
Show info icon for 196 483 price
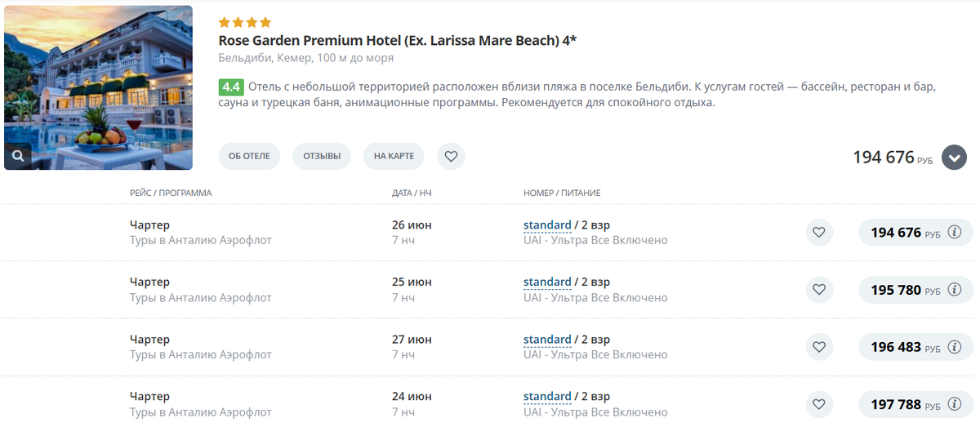[954, 347]
